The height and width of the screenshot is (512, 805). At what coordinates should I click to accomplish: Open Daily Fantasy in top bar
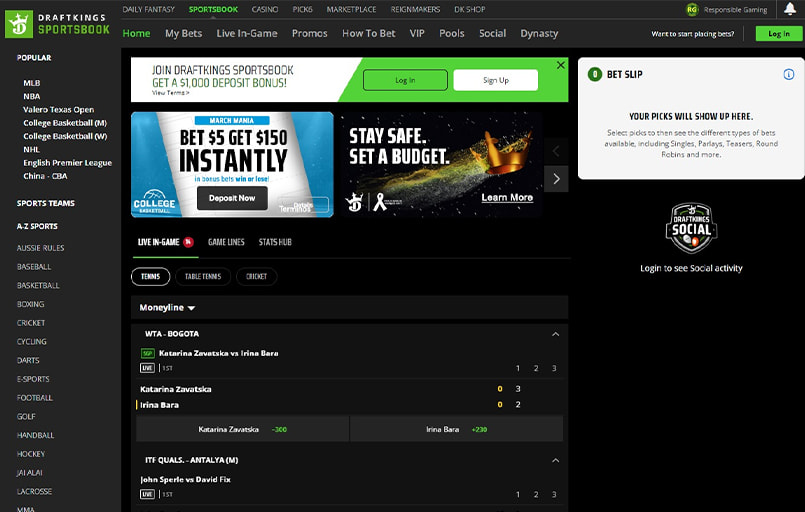148,9
